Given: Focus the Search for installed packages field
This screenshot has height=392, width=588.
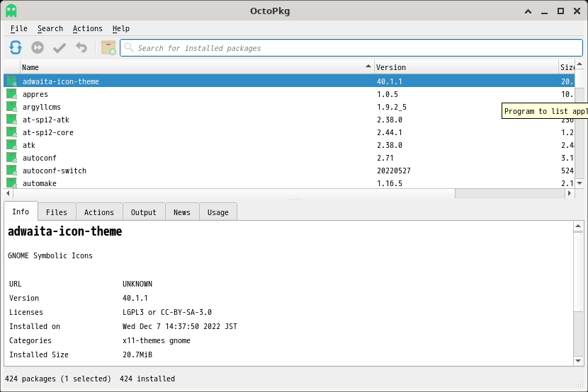Looking at the screenshot, I should [x=351, y=48].
